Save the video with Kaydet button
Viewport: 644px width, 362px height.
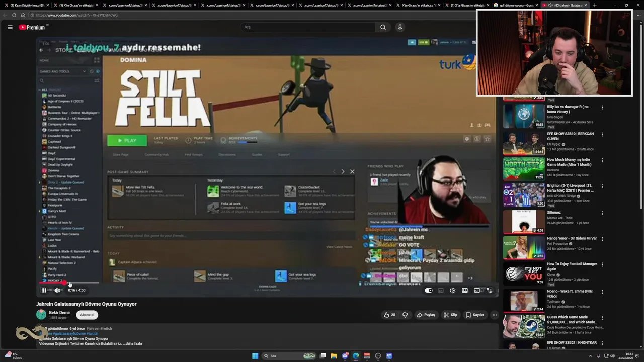click(475, 315)
